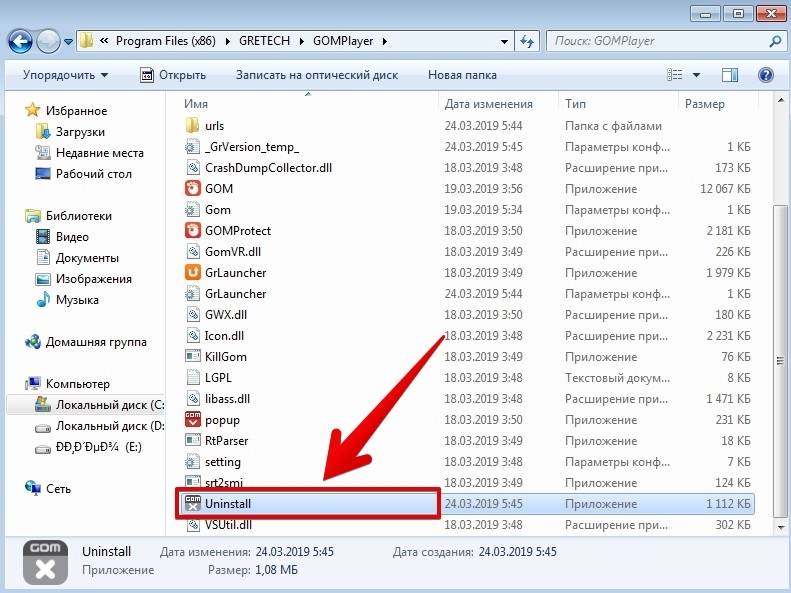Screen dimensions: 791x593
Task: Click the Refresh button beside the address bar
Action: tap(527, 41)
